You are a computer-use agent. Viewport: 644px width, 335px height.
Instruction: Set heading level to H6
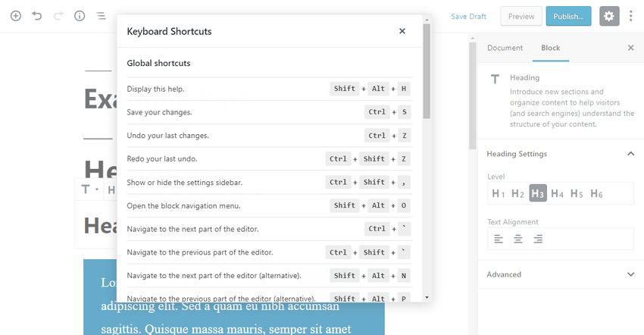[596, 193]
